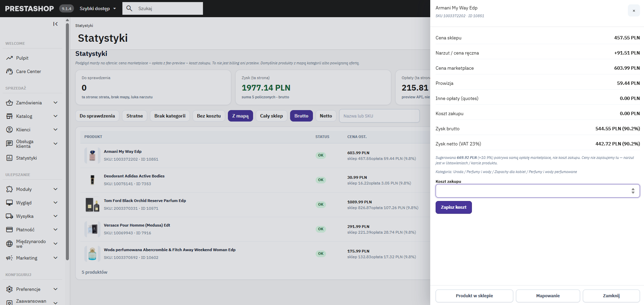The height and width of the screenshot is (305, 644).
Task: Open Armani My Way Edp product thumbnail
Action: 92,155
